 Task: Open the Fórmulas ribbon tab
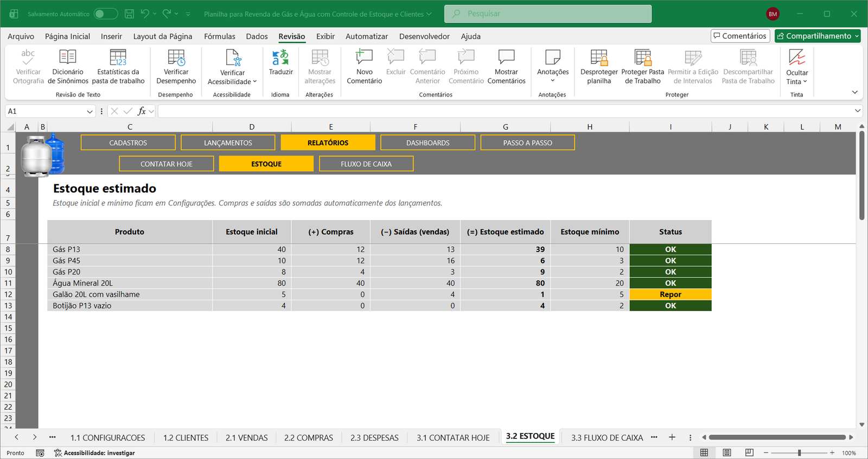220,36
